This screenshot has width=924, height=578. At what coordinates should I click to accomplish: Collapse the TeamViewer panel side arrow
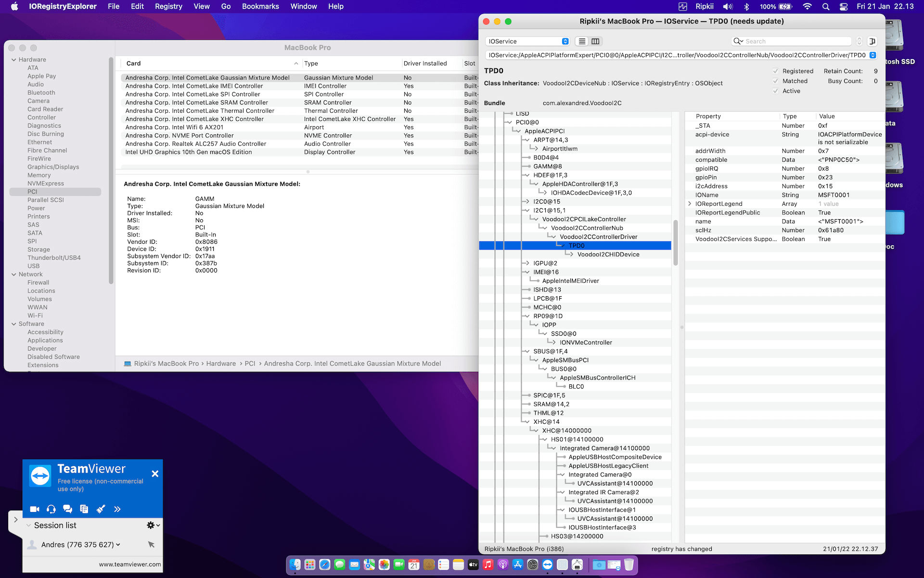coord(16,520)
